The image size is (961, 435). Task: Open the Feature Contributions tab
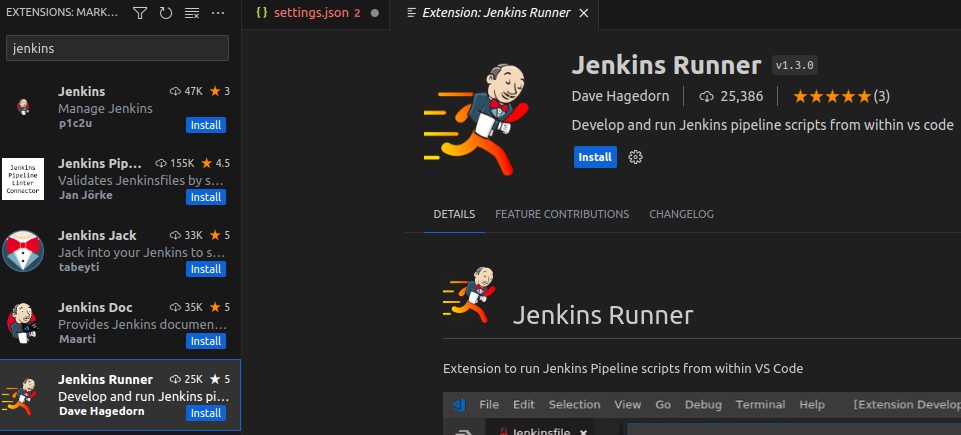(x=562, y=214)
